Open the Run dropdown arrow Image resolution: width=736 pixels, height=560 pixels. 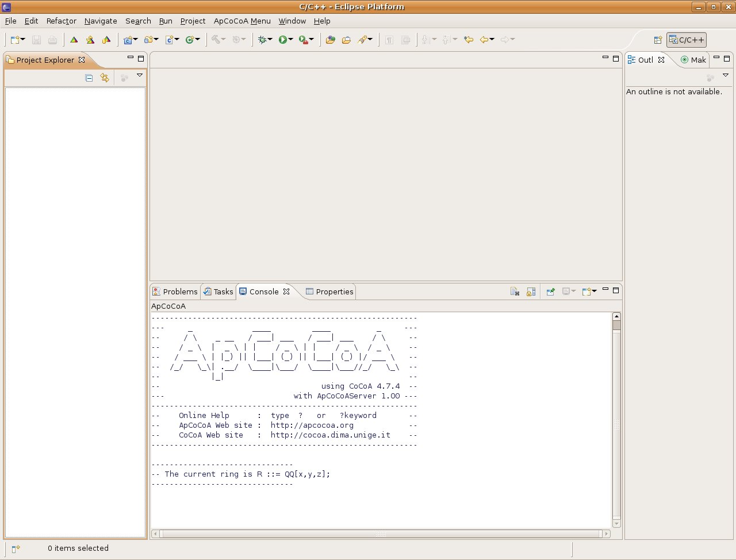pyautogui.click(x=292, y=40)
